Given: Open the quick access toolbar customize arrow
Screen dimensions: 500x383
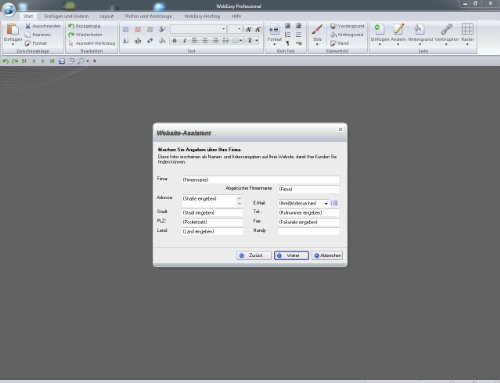Looking at the screenshot, I should pos(95,61).
